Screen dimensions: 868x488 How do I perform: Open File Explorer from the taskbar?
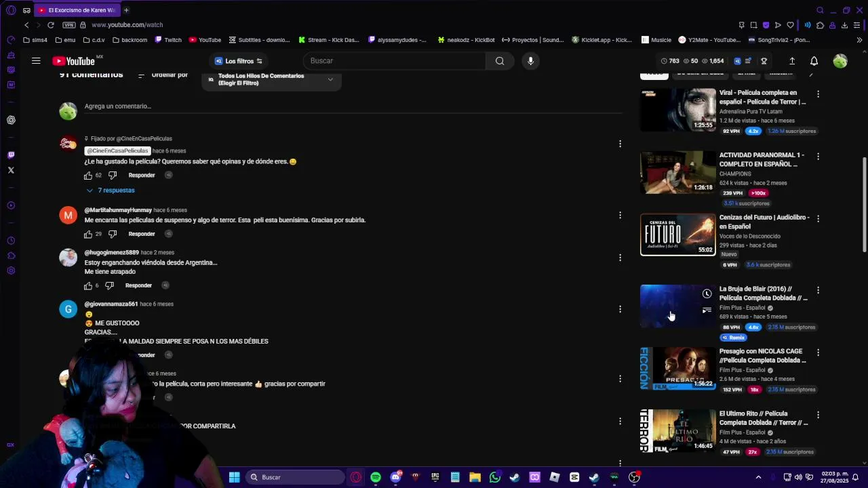475,477
